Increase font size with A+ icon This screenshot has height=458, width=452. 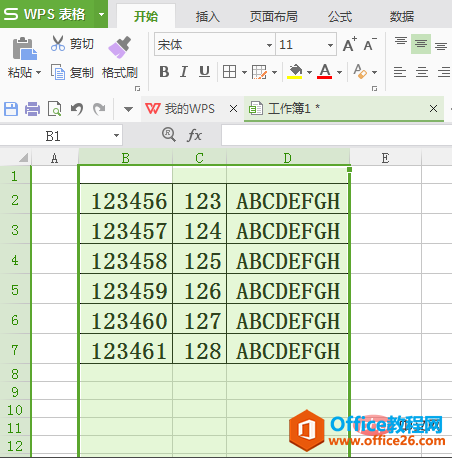click(x=349, y=44)
